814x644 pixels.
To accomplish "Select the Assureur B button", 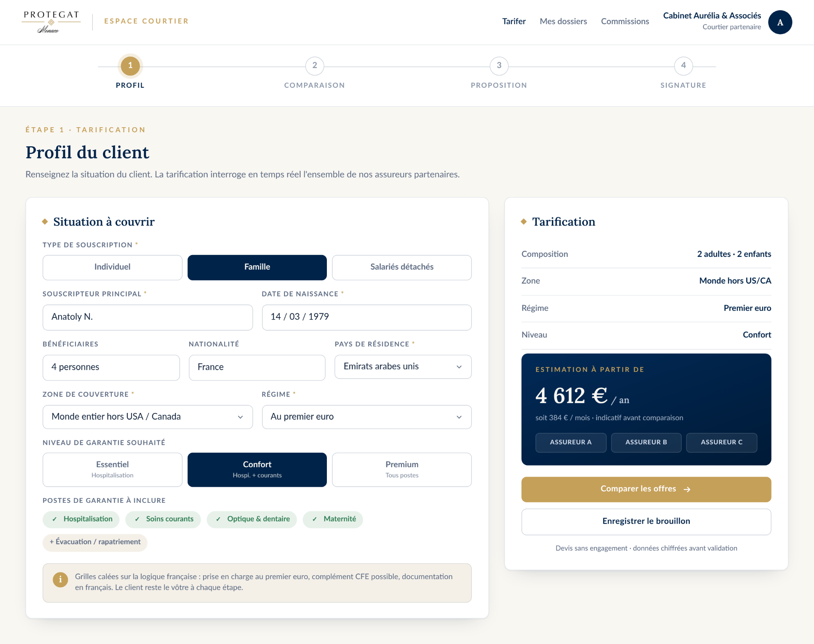I will (646, 443).
